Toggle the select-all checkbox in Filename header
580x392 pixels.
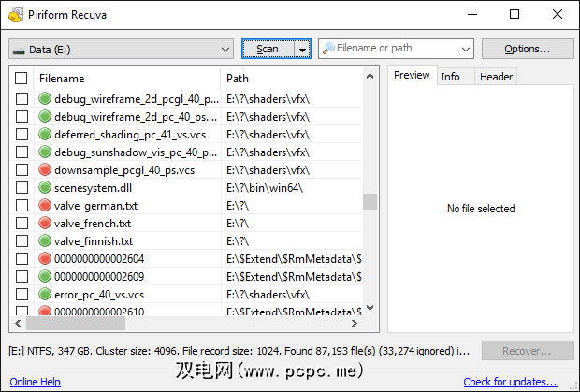[22, 78]
